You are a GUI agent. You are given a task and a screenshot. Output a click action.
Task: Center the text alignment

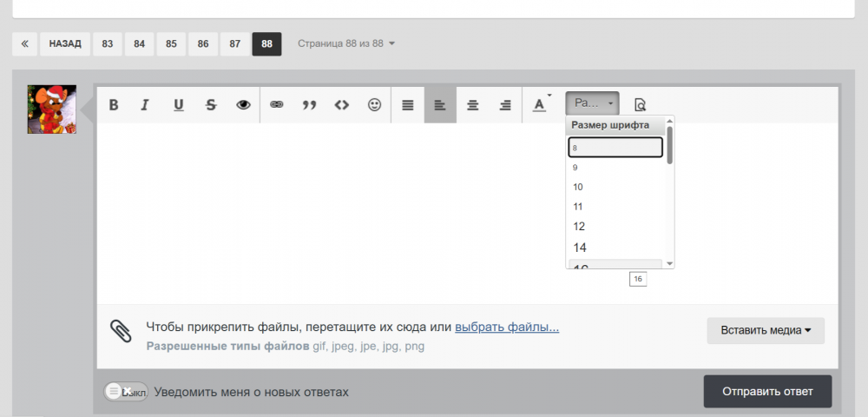[473, 104]
